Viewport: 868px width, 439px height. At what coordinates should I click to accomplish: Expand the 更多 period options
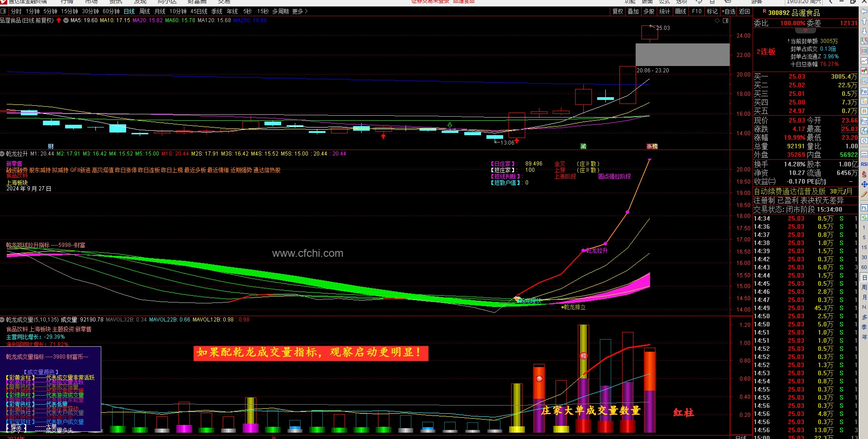[300, 11]
